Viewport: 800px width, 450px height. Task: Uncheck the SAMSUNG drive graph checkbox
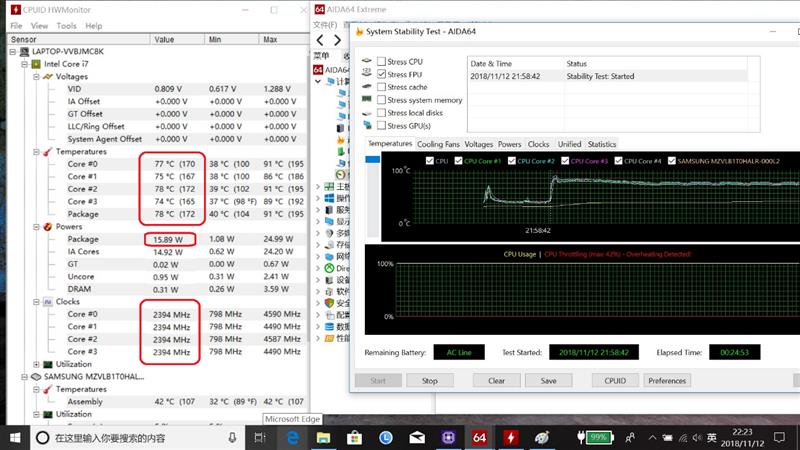point(672,161)
